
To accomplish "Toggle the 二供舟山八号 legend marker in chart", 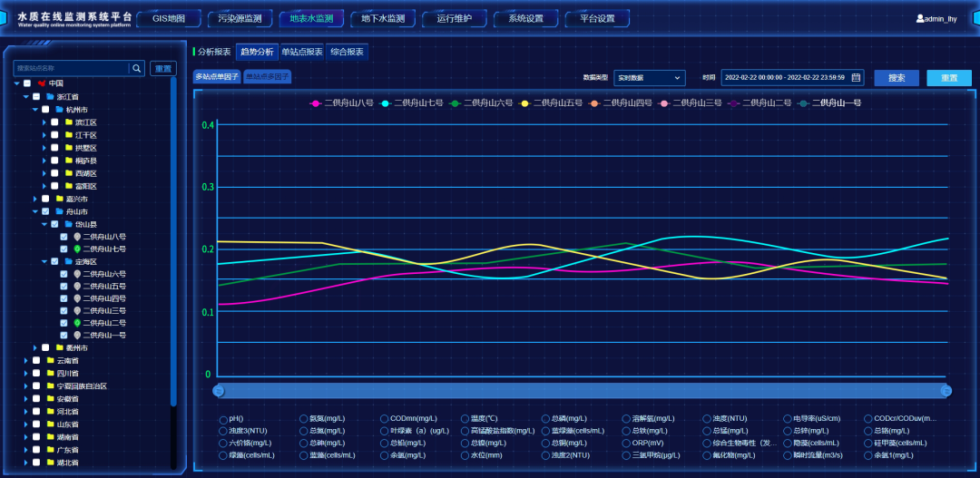I will 316,103.
